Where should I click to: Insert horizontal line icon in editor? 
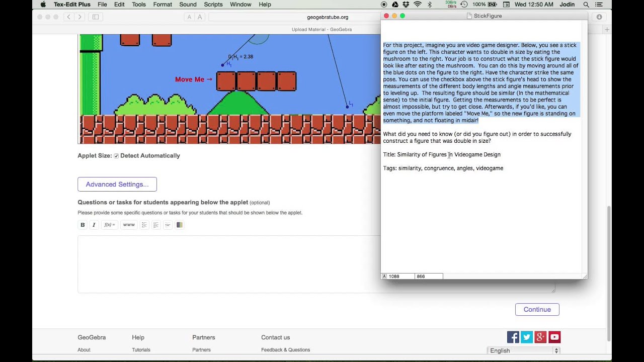tap(168, 225)
